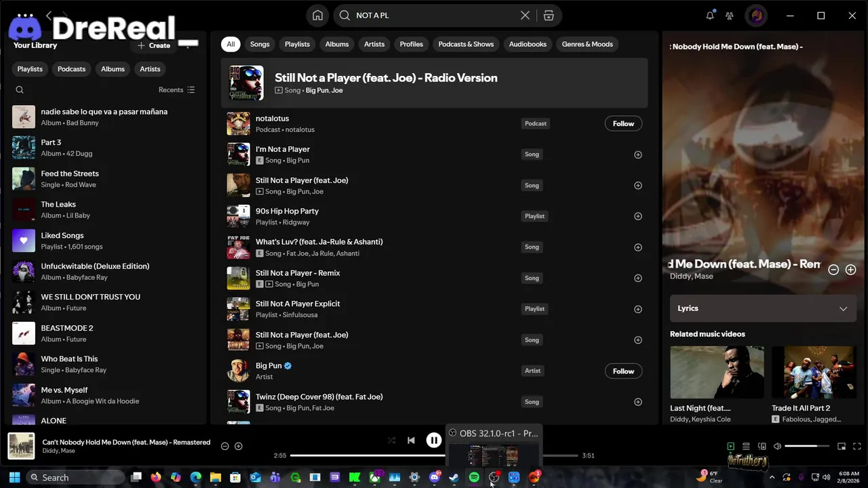This screenshot has height=488, width=868.
Task: Switch to the Songs search filter
Action: tap(260, 44)
